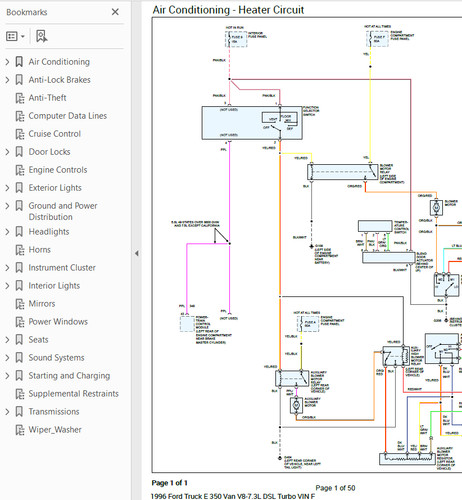Image resolution: width=462 pixels, height=500 pixels.
Task: Click the Interior Lights bookmark icon
Action: (x=19, y=286)
